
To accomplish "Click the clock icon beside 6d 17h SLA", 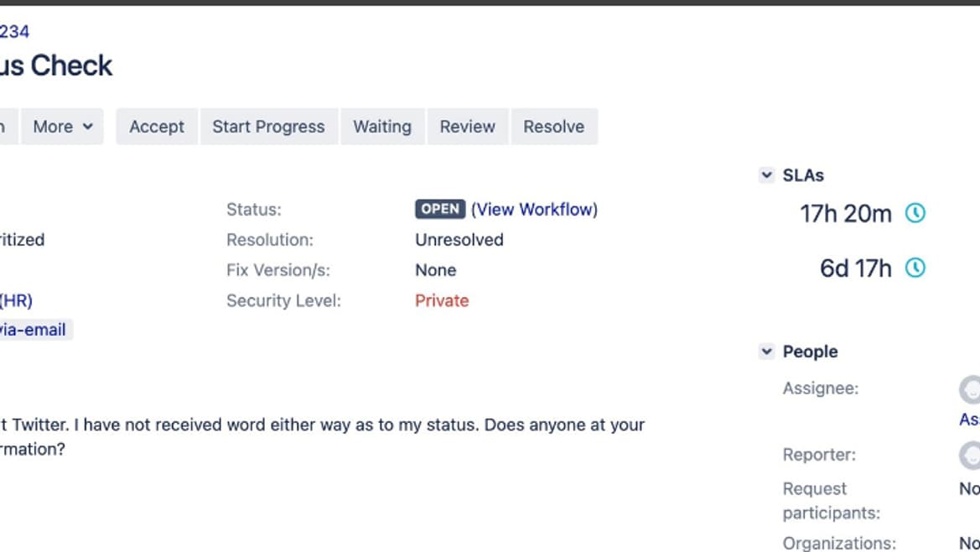I will [915, 268].
